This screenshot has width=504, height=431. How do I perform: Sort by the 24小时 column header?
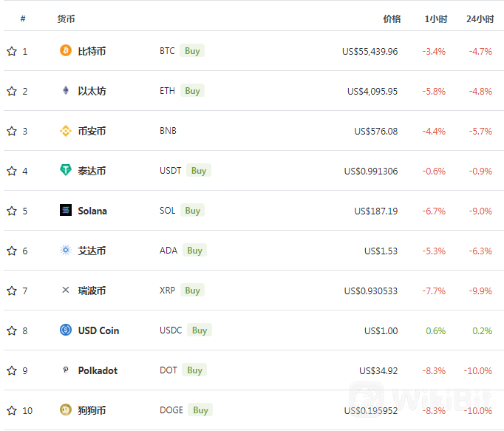[480, 19]
